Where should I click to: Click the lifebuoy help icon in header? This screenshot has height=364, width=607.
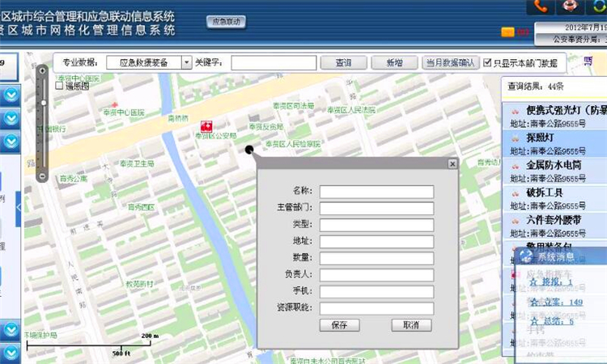click(x=570, y=6)
